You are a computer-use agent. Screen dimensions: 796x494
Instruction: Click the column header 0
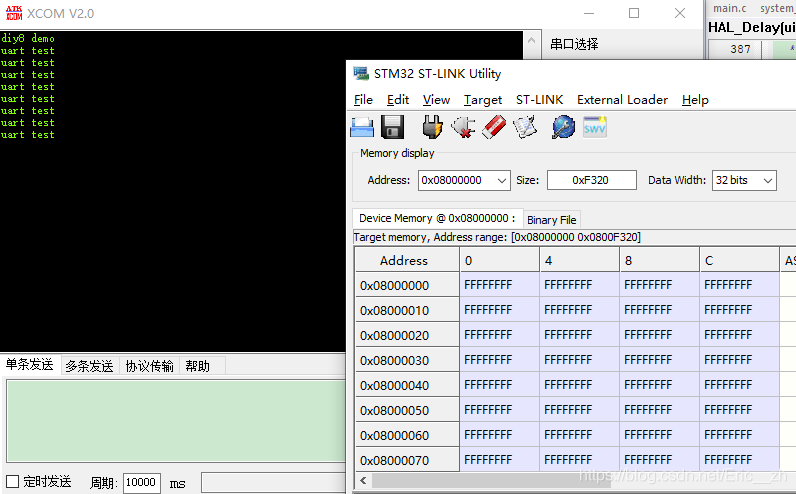pos(500,260)
